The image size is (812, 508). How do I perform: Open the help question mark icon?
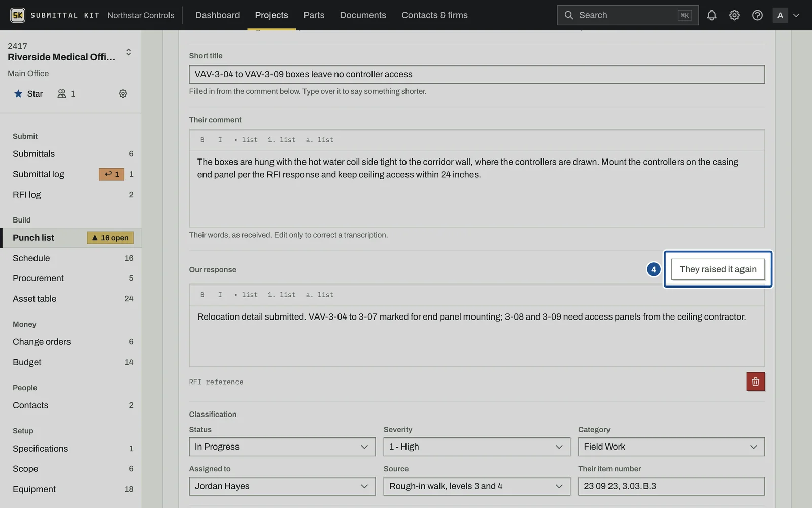[757, 15]
